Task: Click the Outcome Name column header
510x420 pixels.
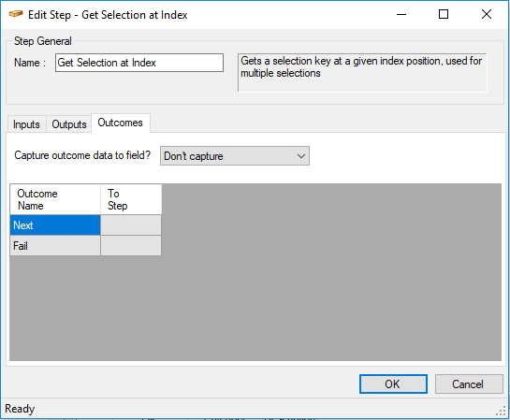Action: tap(55, 199)
